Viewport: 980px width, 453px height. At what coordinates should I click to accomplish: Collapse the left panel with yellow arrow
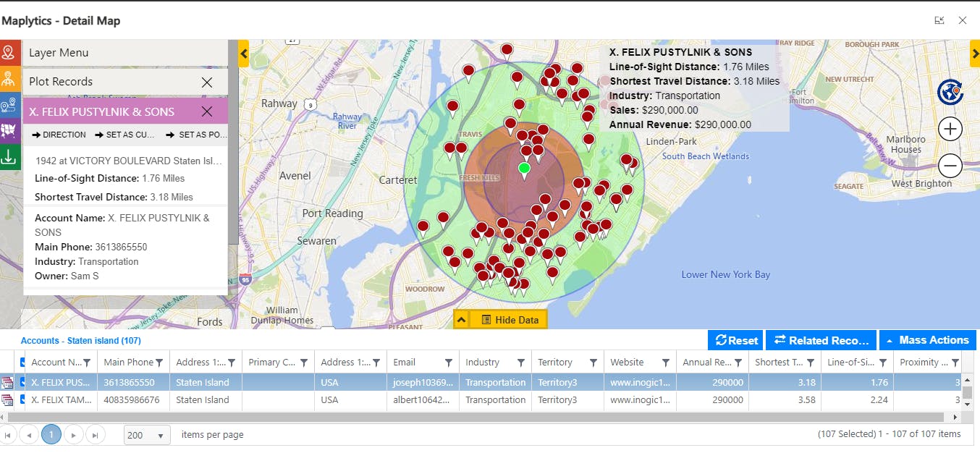click(x=243, y=54)
